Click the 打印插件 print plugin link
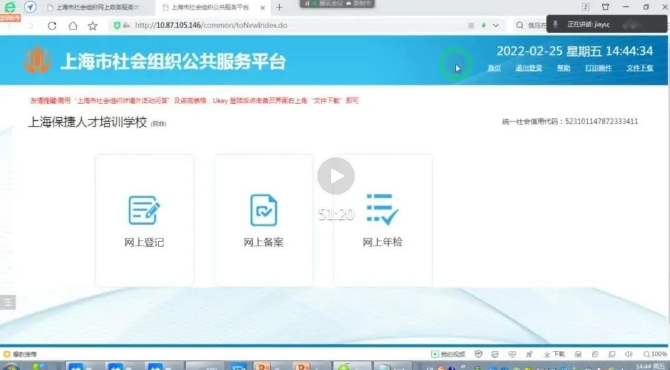Image resolution: width=670 pixels, height=370 pixels. click(x=598, y=68)
